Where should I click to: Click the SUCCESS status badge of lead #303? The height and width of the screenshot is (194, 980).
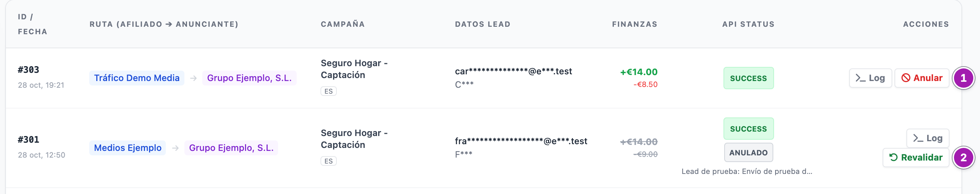pyautogui.click(x=748, y=78)
